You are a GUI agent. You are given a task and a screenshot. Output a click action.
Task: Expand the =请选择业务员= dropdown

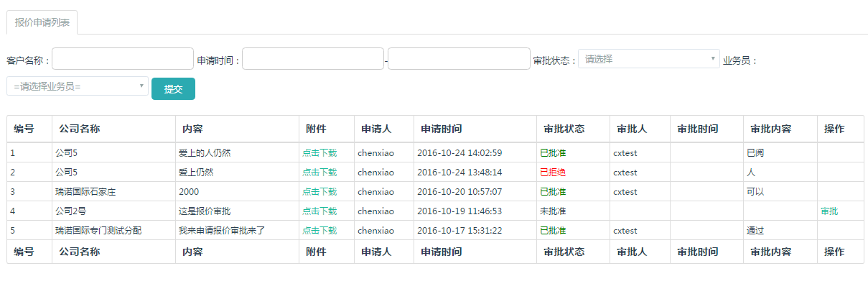click(78, 86)
